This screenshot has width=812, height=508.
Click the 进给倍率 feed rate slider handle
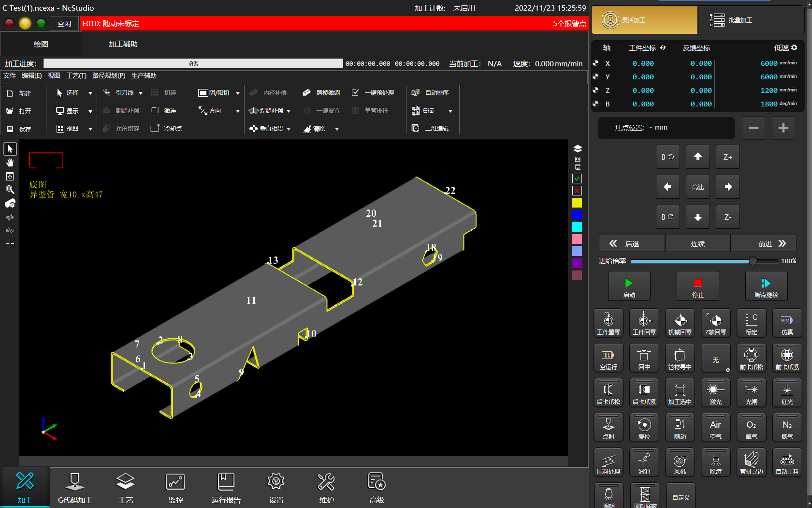click(753, 261)
